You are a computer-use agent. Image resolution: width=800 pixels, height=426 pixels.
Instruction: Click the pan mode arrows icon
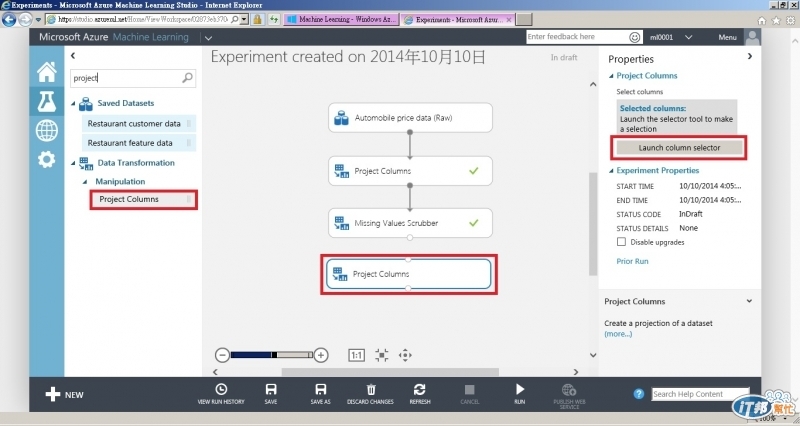pyautogui.click(x=405, y=355)
